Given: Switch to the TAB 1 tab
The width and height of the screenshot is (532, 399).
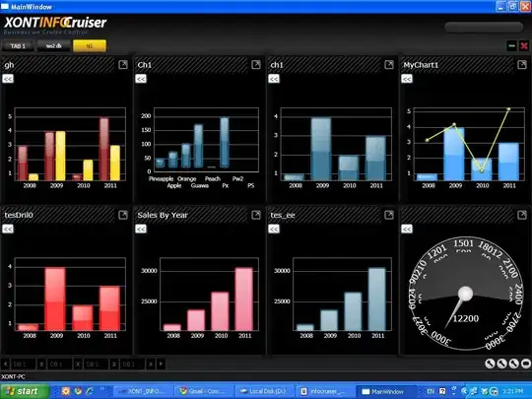Looking at the screenshot, I should pyautogui.click(x=18, y=45).
